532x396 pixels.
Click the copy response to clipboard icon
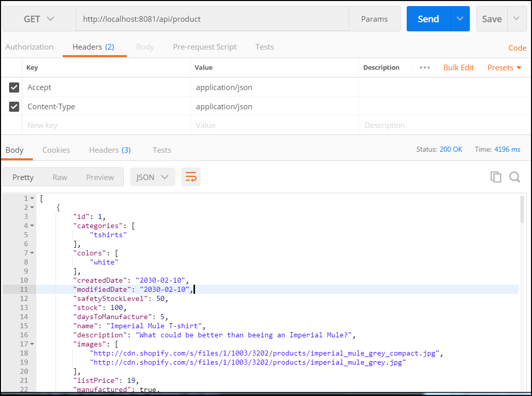(x=496, y=177)
